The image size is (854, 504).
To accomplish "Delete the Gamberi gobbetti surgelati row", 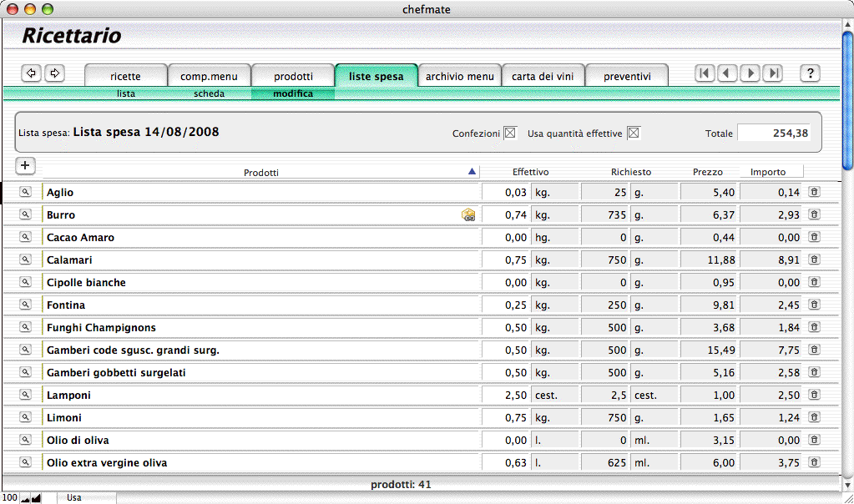I will pos(814,372).
